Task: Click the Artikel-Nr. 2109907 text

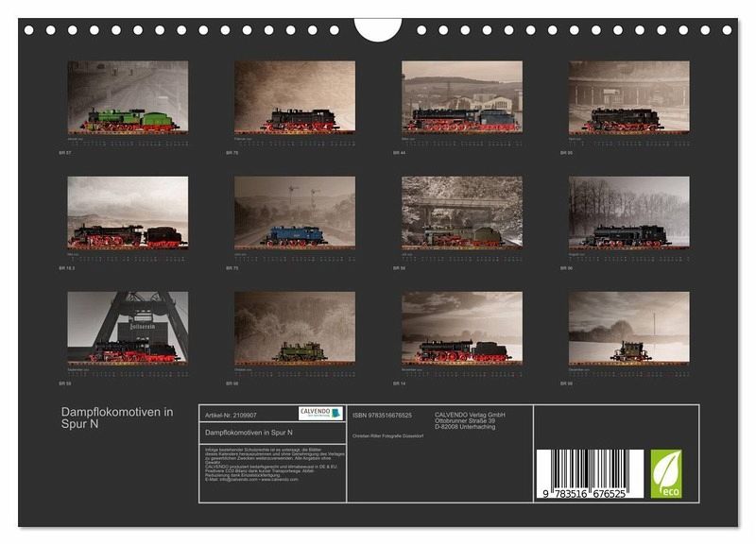Action: pyautogui.click(x=231, y=414)
